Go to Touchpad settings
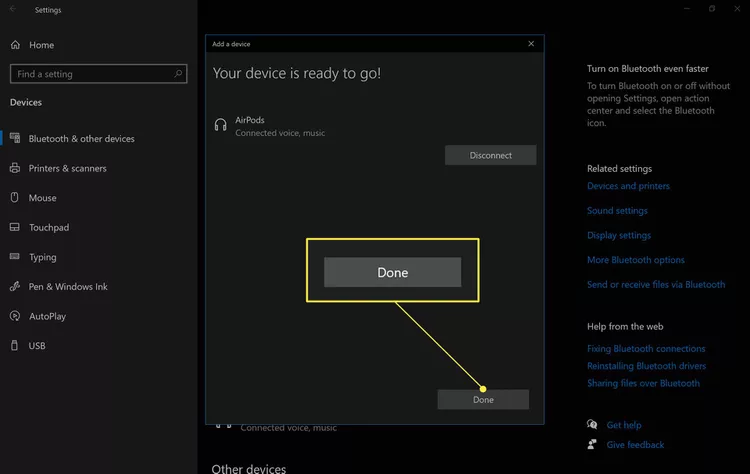This screenshot has height=474, width=750. pyautogui.click(x=49, y=228)
